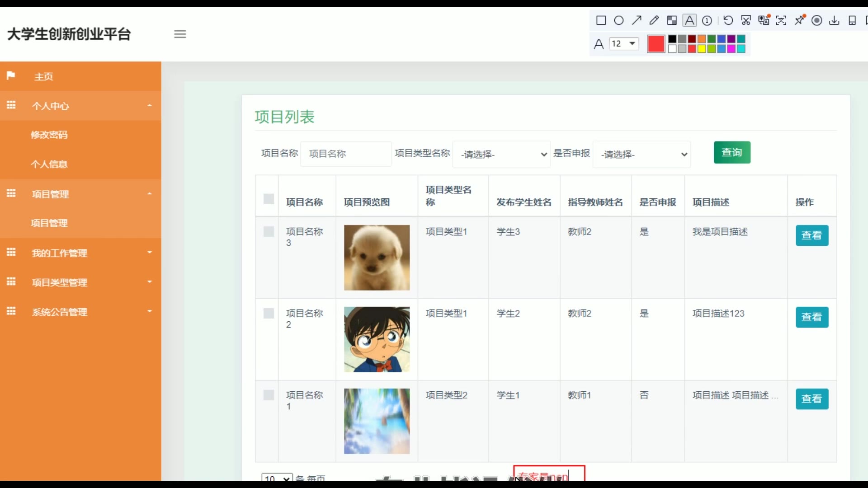
Task: Pin the screenshot to screen
Action: click(800, 20)
